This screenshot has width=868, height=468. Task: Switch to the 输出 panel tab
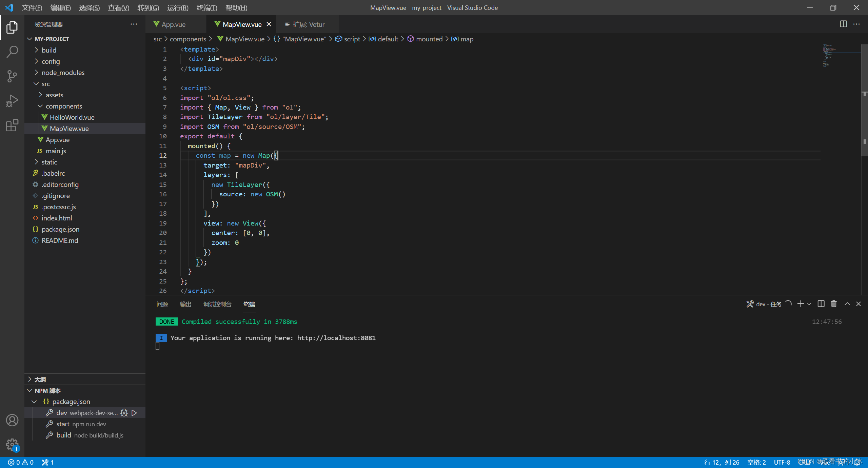185,304
